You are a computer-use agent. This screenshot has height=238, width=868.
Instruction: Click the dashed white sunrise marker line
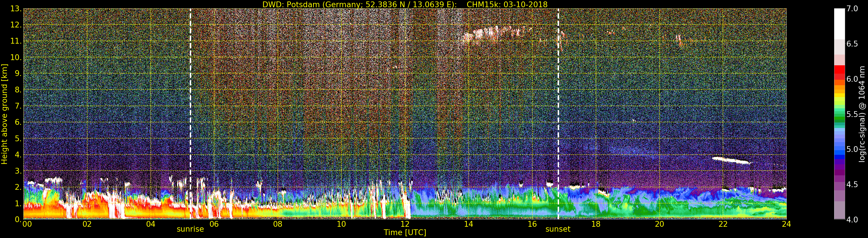(190, 114)
